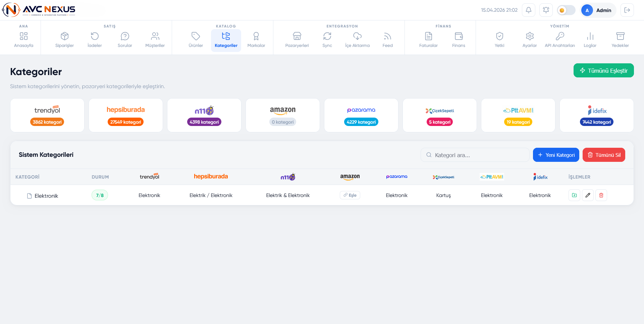Click Eşle to map Amazon category
644x324 pixels.
click(x=350, y=195)
